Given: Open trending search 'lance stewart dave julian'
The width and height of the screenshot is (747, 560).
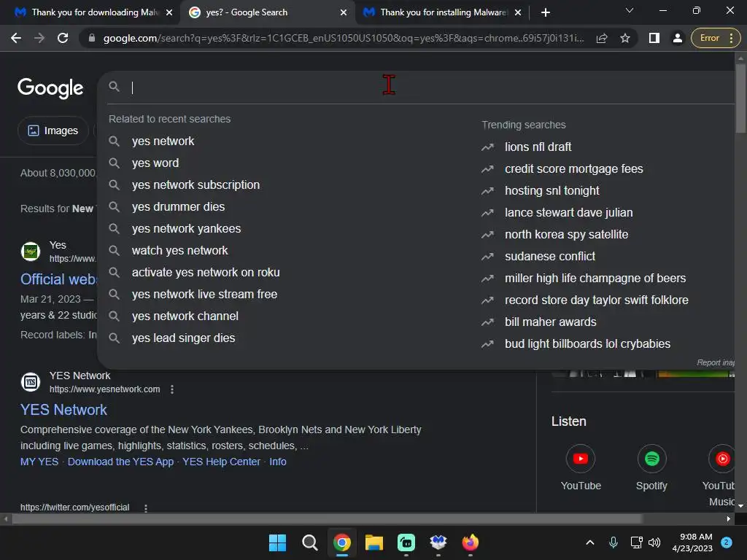Looking at the screenshot, I should (568, 212).
